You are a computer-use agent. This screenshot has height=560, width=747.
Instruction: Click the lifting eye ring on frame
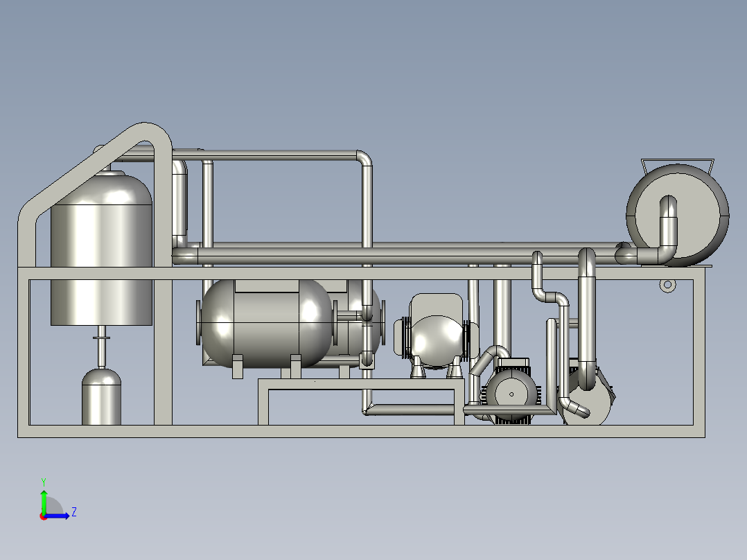(667, 285)
